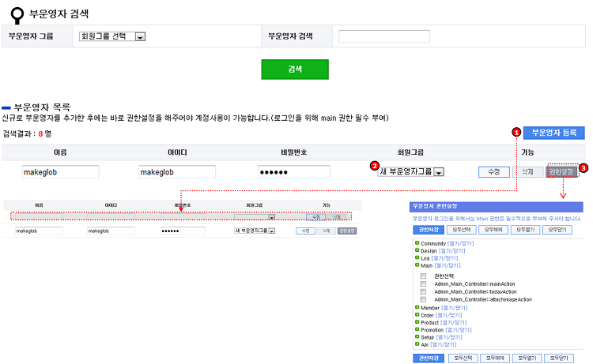Click green icon beside Member
The image size is (593, 364).
417,307
